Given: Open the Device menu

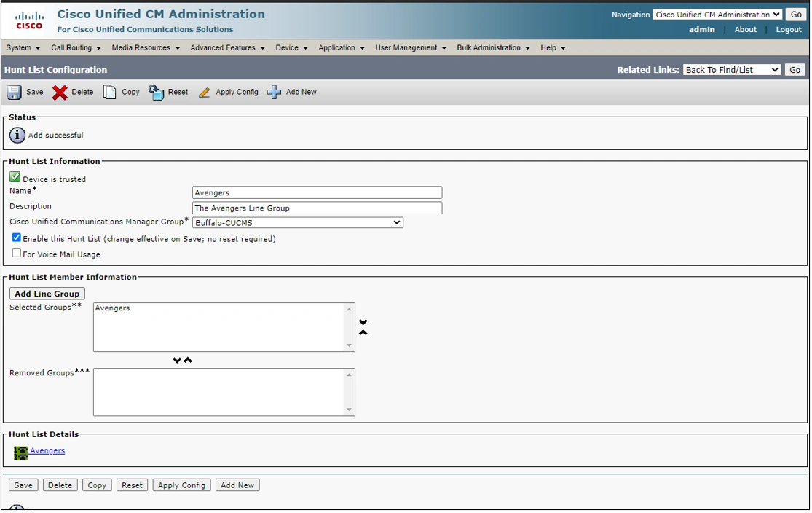Looking at the screenshot, I should (291, 47).
